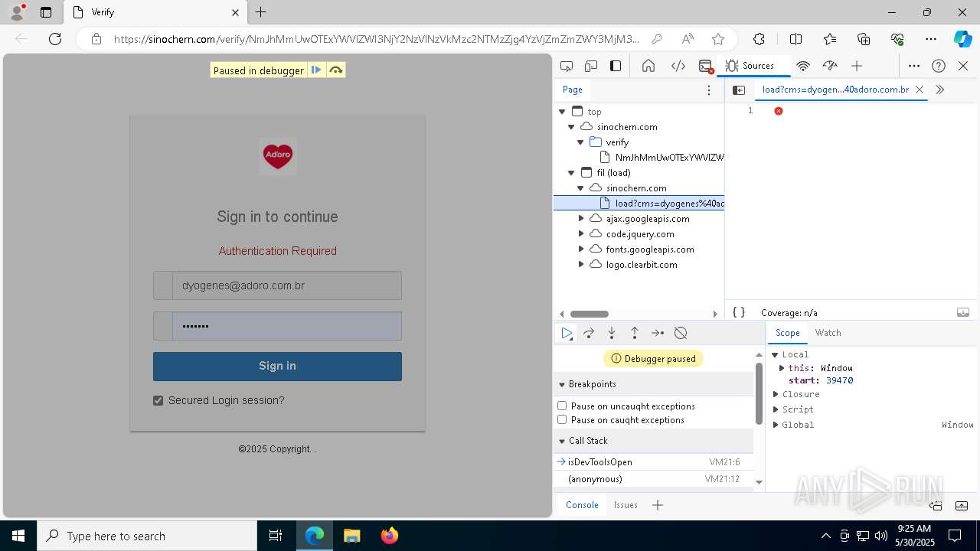Open File Explorer from the taskbar
Image resolution: width=980 pixels, height=551 pixels.
point(351,536)
